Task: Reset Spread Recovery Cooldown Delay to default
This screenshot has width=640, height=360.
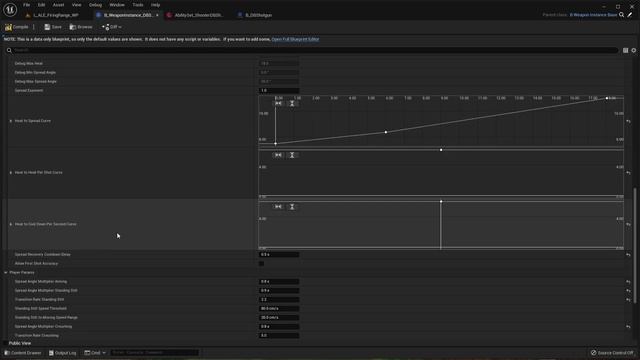Action: click(x=628, y=255)
